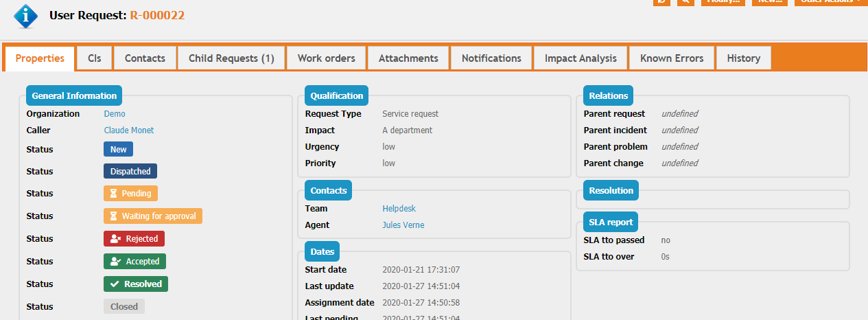This screenshot has width=868, height=320.
Task: Open the Claude Monet caller link
Action: (x=129, y=130)
